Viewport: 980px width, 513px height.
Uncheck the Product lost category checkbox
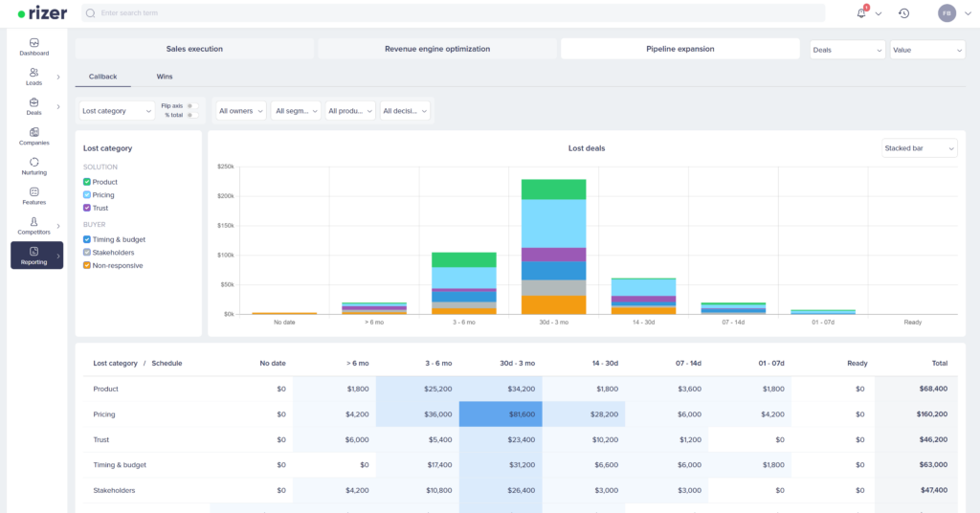[87, 182]
